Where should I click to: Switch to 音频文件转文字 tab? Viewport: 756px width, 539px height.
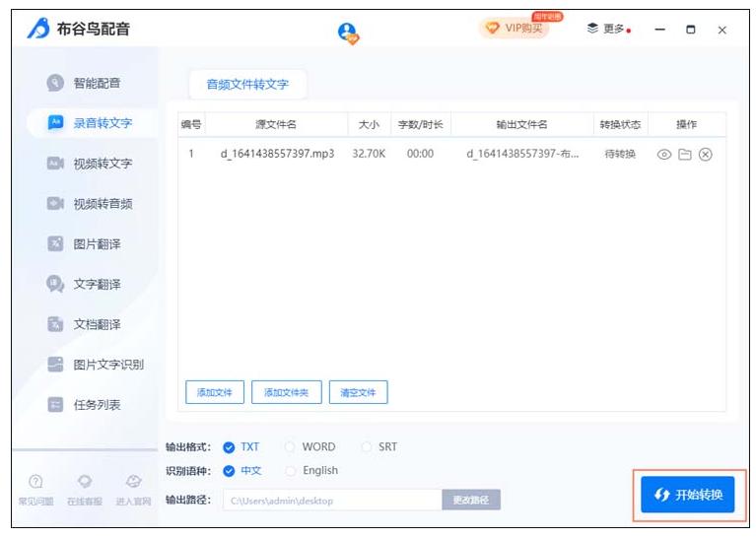pyautogui.click(x=247, y=85)
